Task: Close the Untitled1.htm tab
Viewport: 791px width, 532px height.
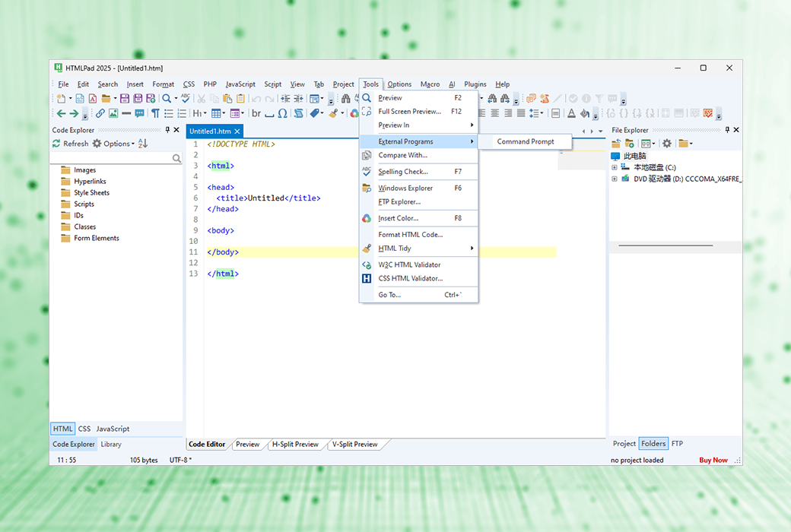Action: pyautogui.click(x=237, y=131)
